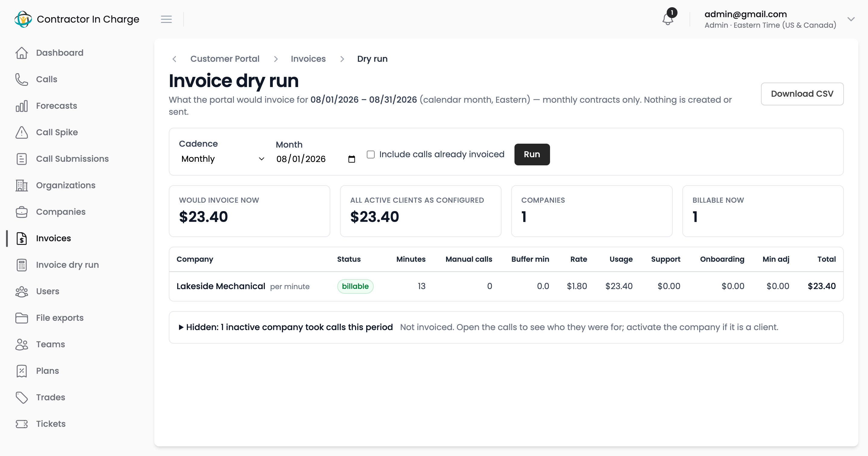Click the Contractor In Charge logo icon
Viewport: 868px width, 456px height.
23,19
